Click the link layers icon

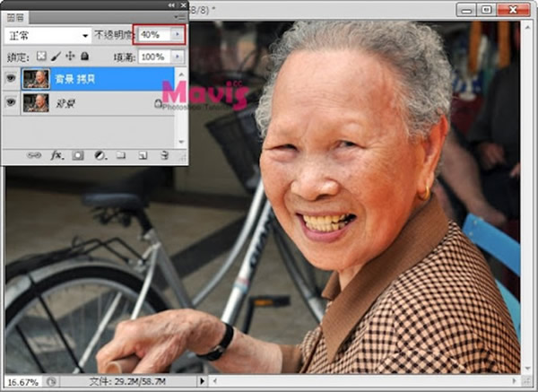[x=34, y=155]
